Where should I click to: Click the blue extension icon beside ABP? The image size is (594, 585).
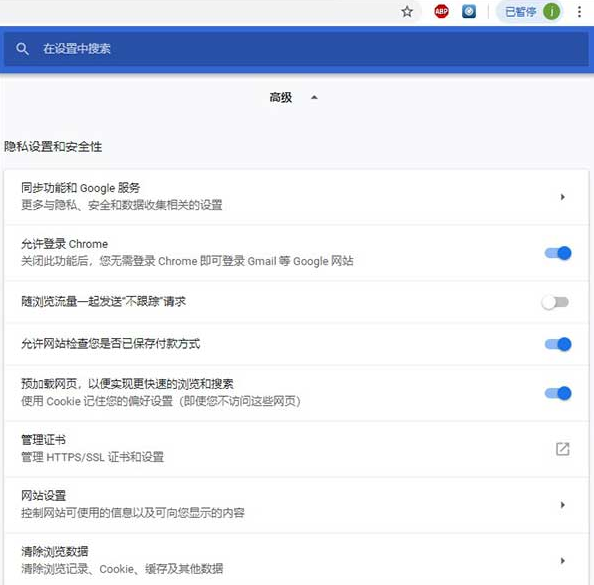coord(469,12)
